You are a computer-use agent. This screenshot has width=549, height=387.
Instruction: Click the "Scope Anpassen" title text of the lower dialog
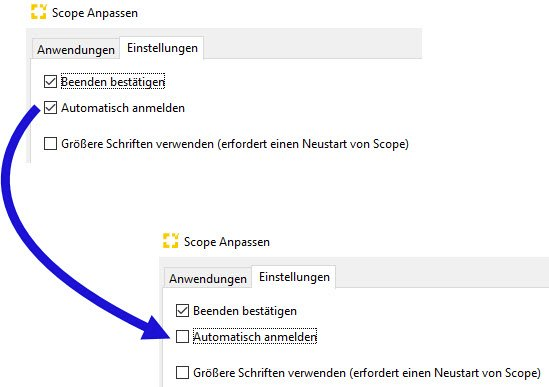pyautogui.click(x=227, y=242)
